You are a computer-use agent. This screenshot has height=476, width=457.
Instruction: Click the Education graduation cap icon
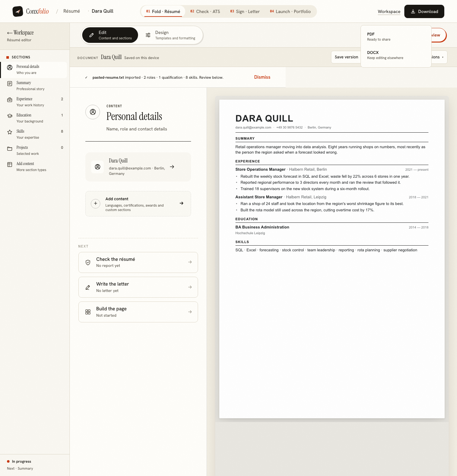tap(10, 116)
